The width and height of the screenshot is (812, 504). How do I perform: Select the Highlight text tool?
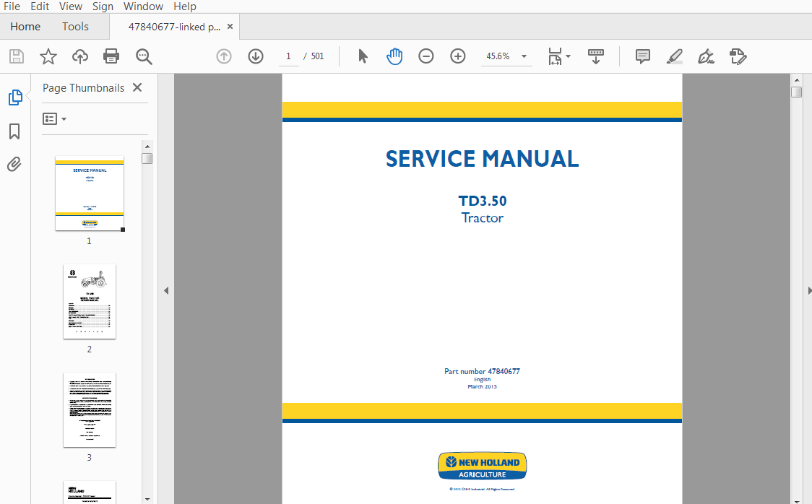(674, 56)
